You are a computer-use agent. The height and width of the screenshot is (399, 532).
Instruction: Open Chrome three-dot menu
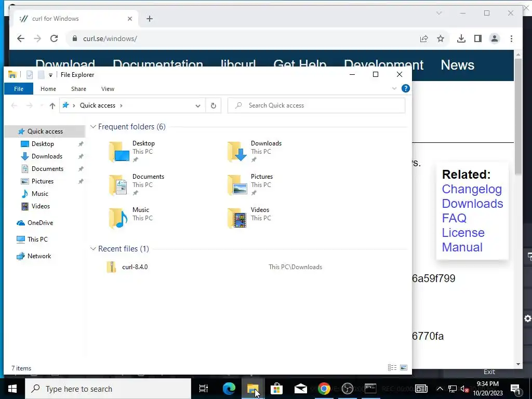(x=511, y=38)
